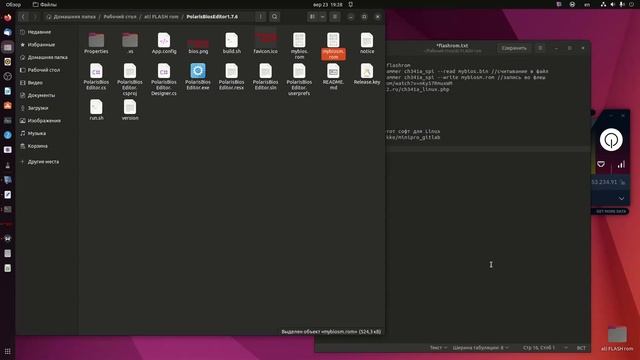Click GET MORE DATA in VPN window
The image size is (640, 360).
[611, 211]
